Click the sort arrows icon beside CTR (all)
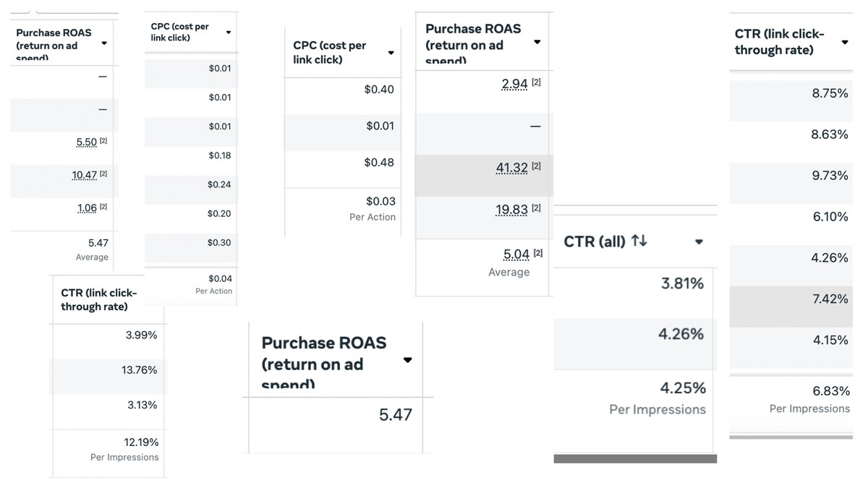868x488 pixels. tap(639, 241)
